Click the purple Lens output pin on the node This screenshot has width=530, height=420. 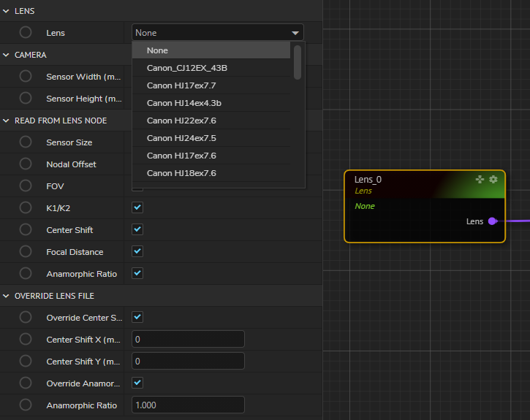[x=492, y=221]
